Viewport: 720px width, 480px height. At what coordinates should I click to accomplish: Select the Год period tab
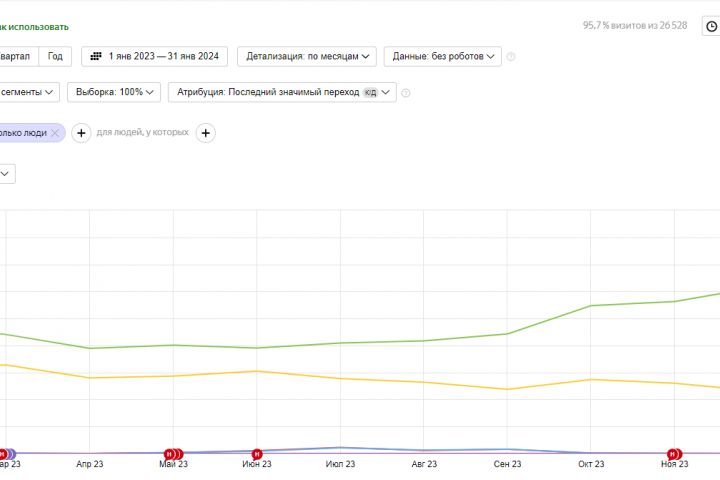55,56
